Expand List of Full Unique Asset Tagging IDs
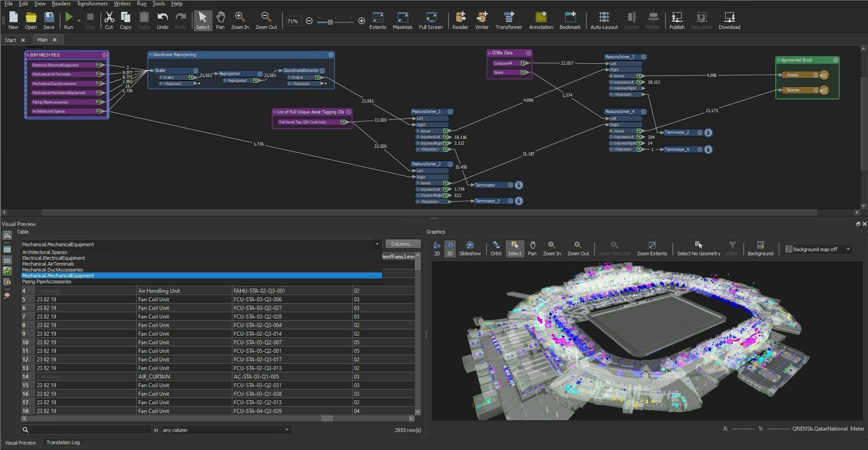The height and width of the screenshot is (450, 868). click(x=274, y=112)
